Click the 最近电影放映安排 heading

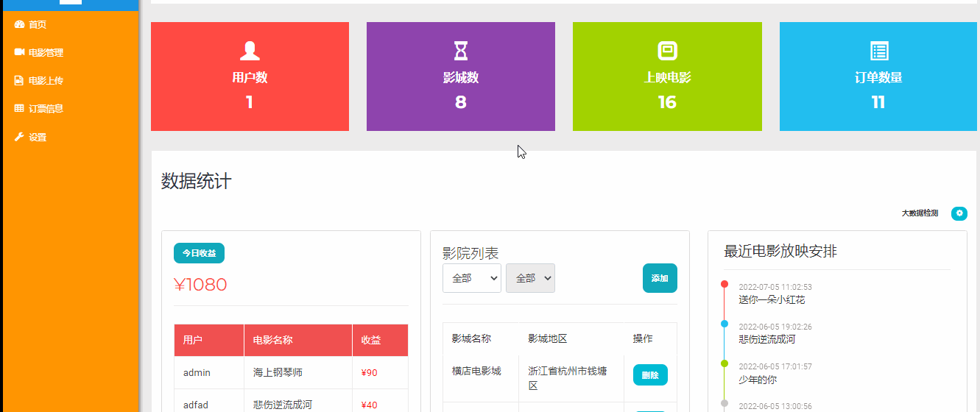tap(780, 252)
